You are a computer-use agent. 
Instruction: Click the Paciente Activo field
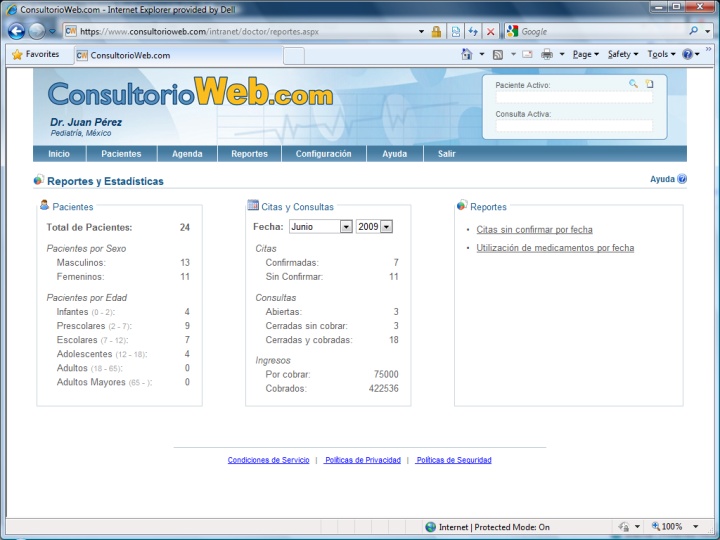574,97
